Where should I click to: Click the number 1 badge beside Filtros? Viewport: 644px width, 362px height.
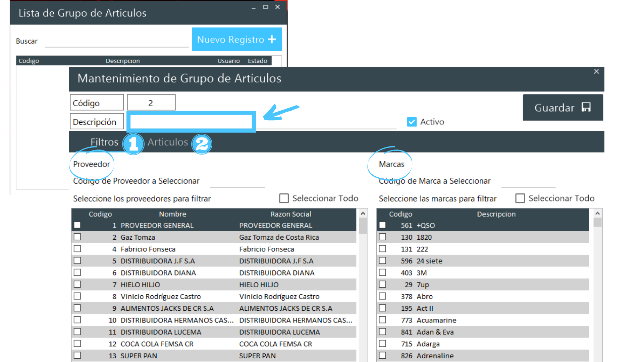click(133, 144)
